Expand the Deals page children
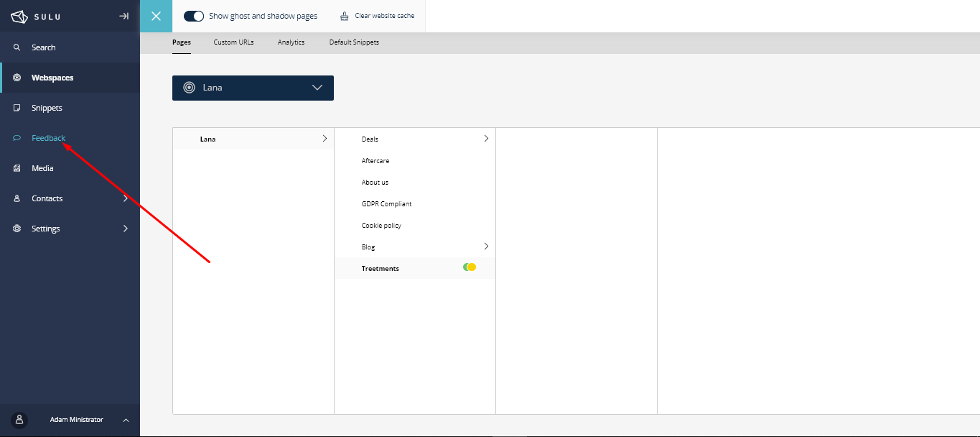This screenshot has width=980, height=437. (x=486, y=139)
